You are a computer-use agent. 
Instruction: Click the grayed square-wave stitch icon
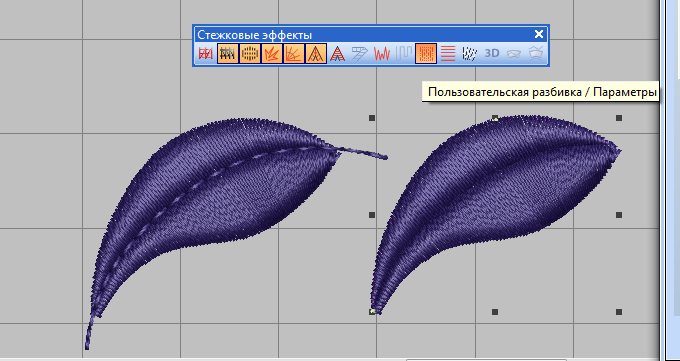click(x=404, y=54)
